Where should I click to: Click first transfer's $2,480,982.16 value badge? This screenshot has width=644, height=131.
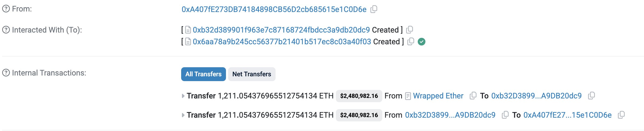[359, 96]
